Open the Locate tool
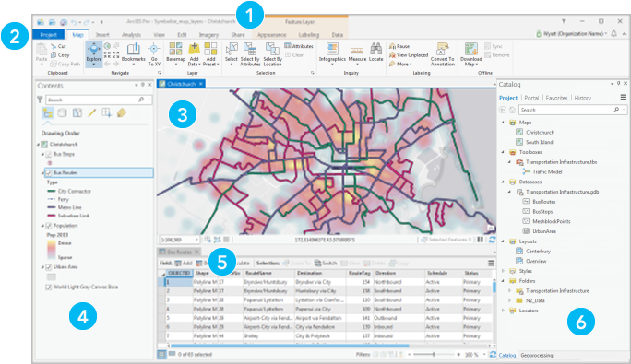631x364 pixels. 375,53
